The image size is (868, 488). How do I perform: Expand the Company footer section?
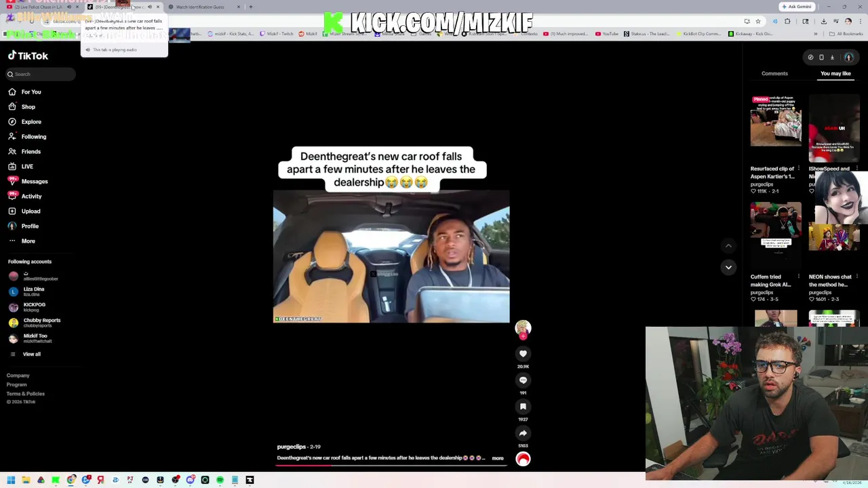18,375
